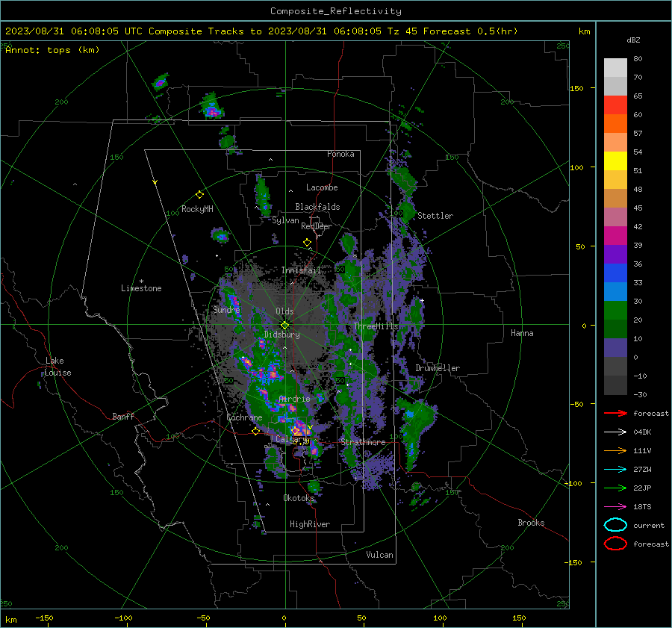Click the 'Annot: tops (km)' label

pyautogui.click(x=52, y=50)
